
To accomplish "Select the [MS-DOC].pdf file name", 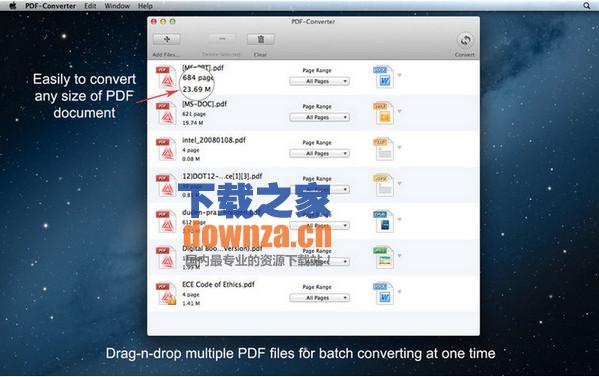I will 204,104.
